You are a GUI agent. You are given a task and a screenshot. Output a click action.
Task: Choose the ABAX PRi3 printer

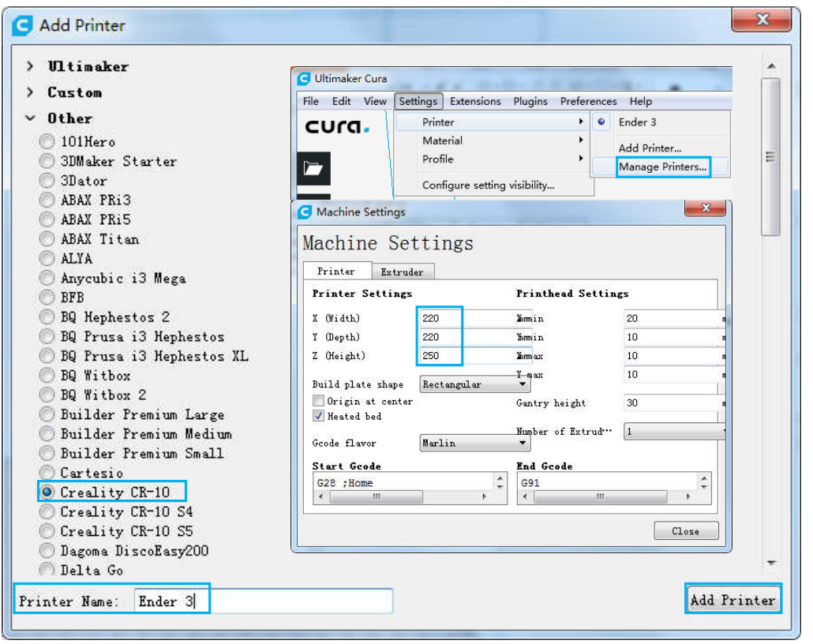pos(47,200)
